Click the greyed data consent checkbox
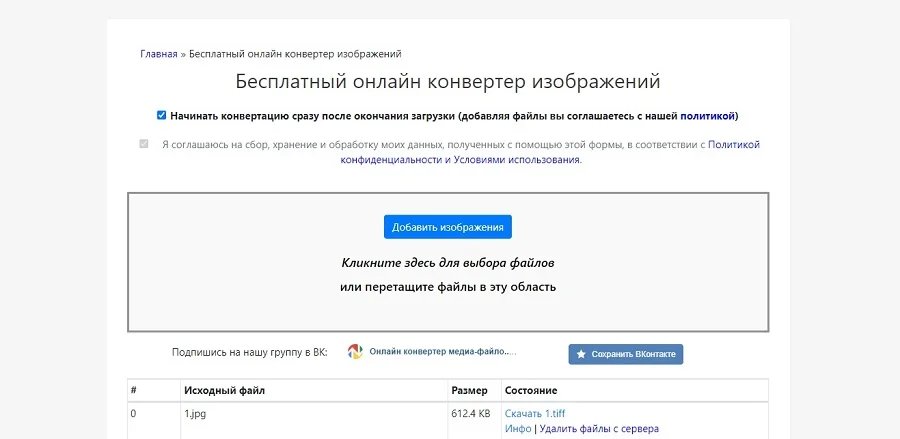Screen dimensions: 900x439 [143, 144]
